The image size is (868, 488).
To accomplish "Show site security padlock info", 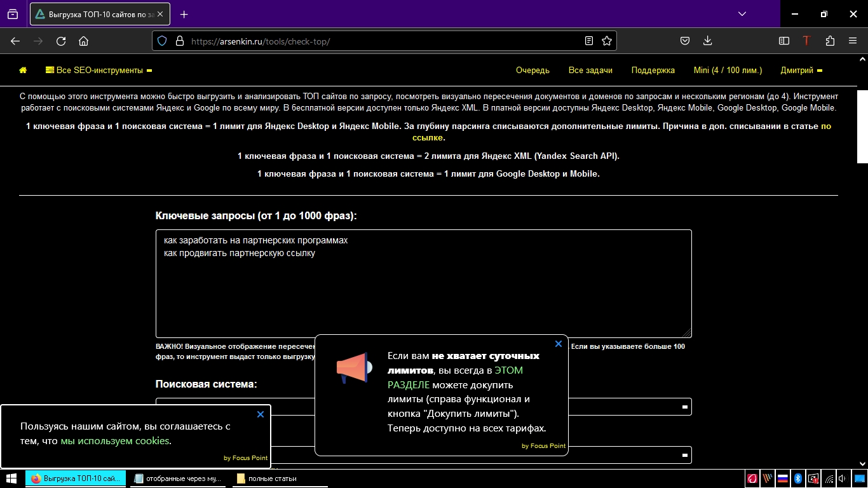I will tap(179, 41).
